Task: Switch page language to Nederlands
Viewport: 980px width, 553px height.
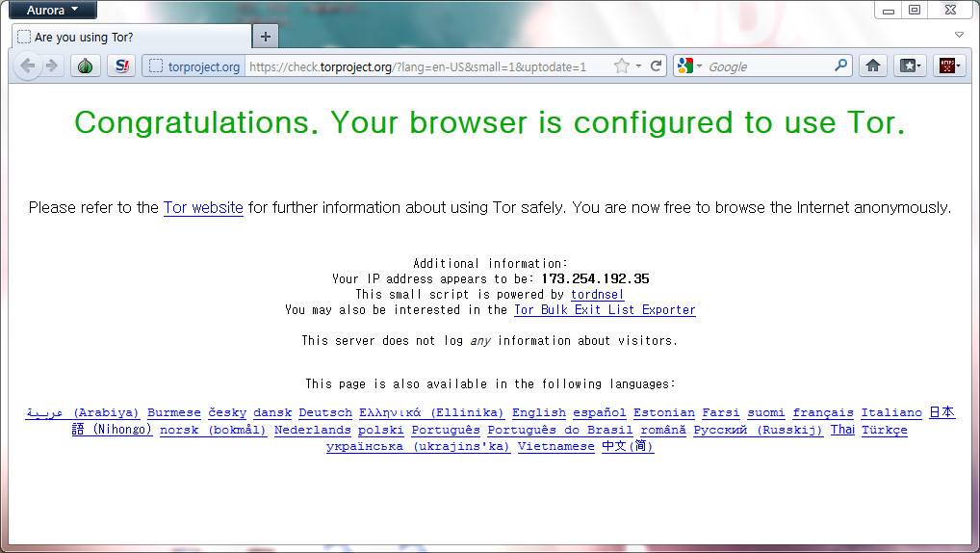Action: click(313, 430)
